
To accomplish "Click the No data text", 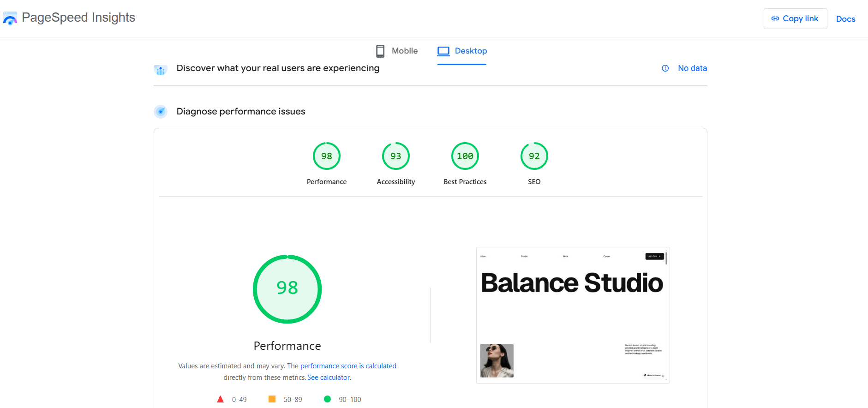I will 692,68.
